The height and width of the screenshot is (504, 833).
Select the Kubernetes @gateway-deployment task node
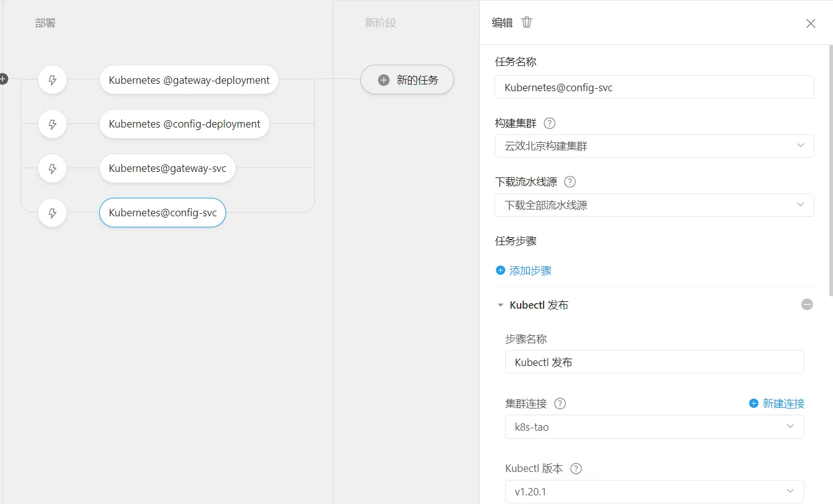[189, 80]
